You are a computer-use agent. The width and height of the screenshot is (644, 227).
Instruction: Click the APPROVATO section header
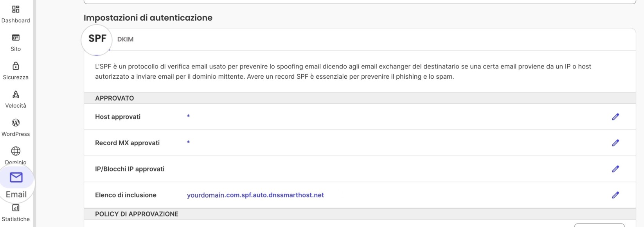(x=114, y=98)
